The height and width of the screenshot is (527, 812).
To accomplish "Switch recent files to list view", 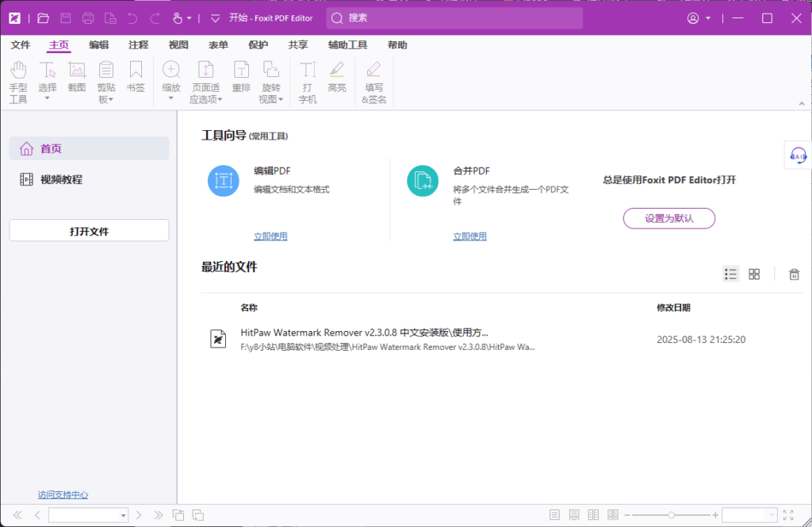I will pos(730,274).
